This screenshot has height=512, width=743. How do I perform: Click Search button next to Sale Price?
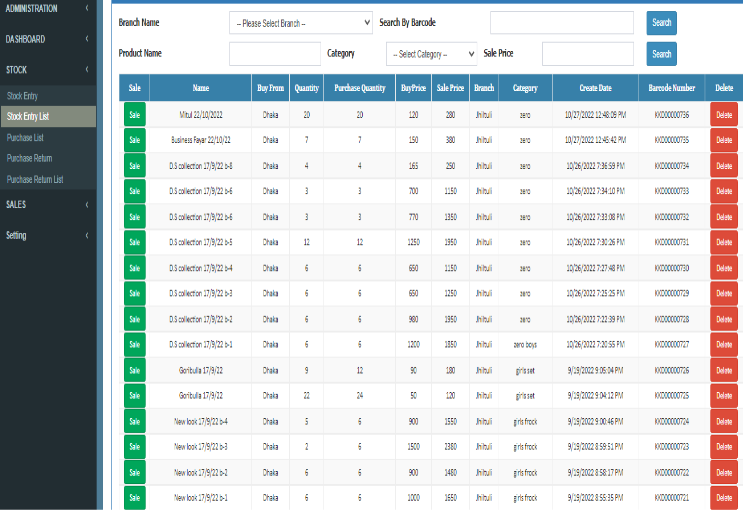click(661, 54)
